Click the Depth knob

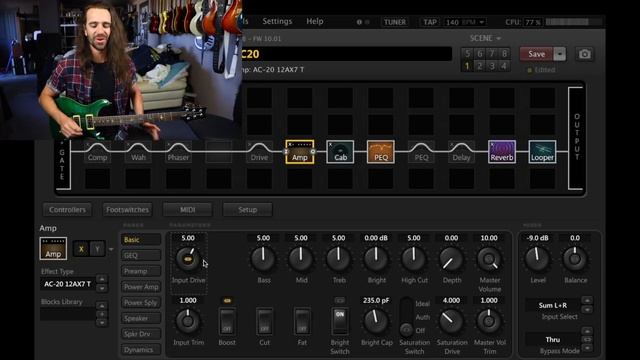coord(451,259)
